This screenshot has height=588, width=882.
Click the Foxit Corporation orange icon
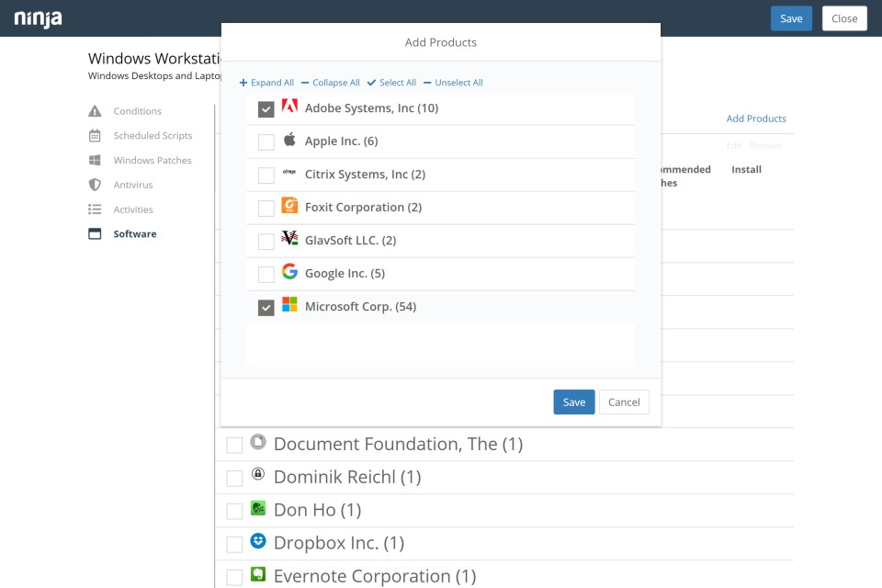289,206
